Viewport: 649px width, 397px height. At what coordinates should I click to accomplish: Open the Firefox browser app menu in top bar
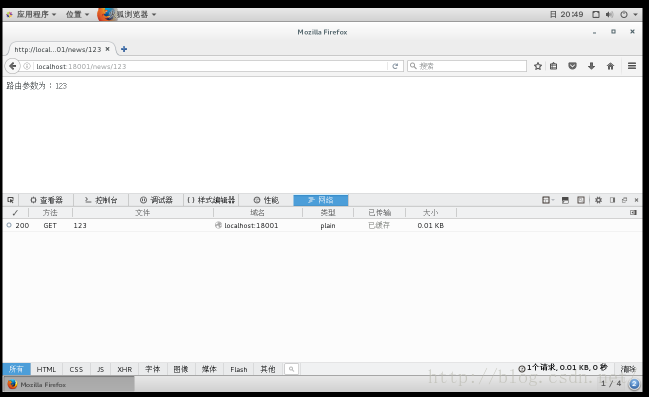128,14
